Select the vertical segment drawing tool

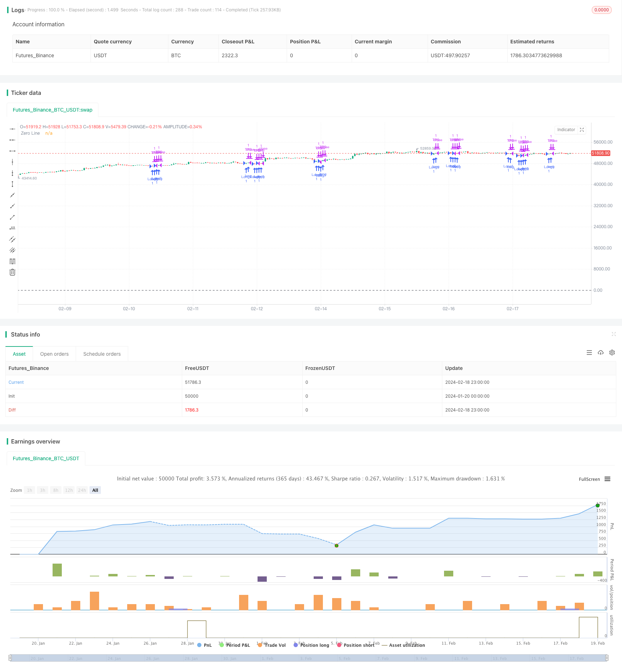click(x=12, y=184)
